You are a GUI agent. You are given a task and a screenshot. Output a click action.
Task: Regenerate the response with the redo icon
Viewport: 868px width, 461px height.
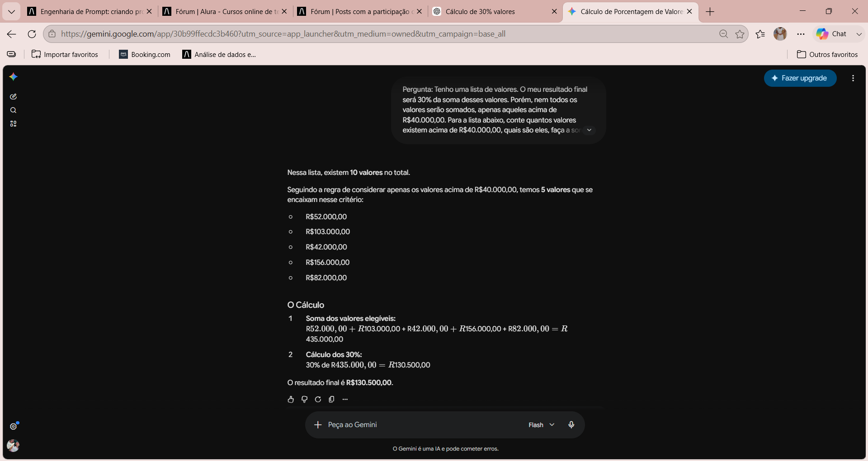pyautogui.click(x=318, y=399)
